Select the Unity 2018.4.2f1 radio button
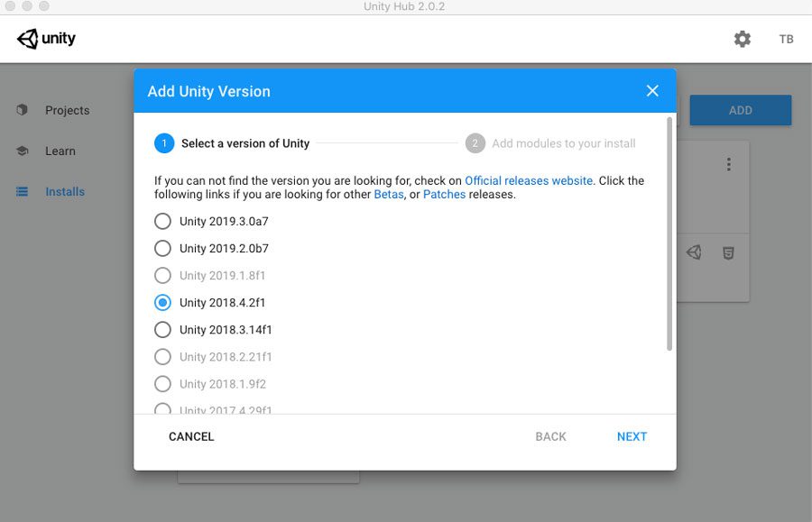 (162, 303)
